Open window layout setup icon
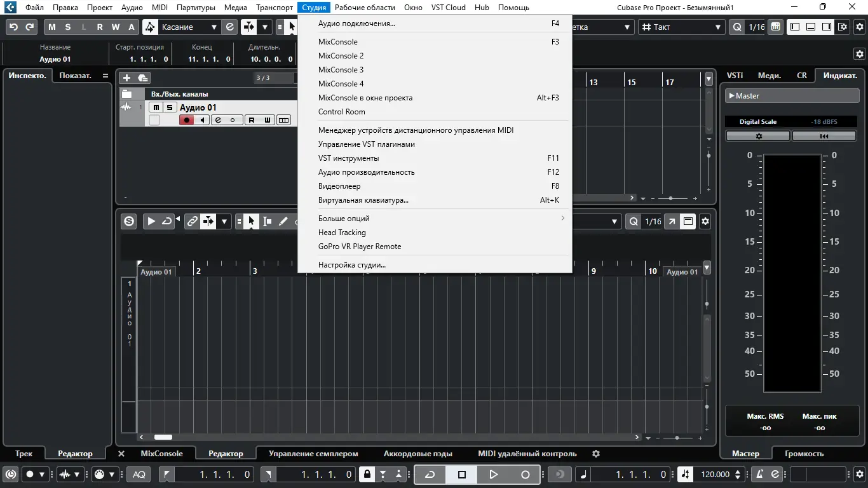This screenshot has height=488, width=868. (x=843, y=27)
